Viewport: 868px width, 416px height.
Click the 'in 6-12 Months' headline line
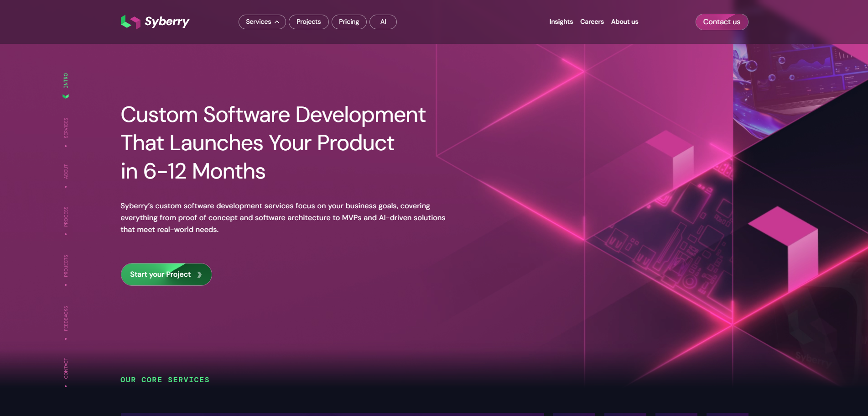[193, 171]
